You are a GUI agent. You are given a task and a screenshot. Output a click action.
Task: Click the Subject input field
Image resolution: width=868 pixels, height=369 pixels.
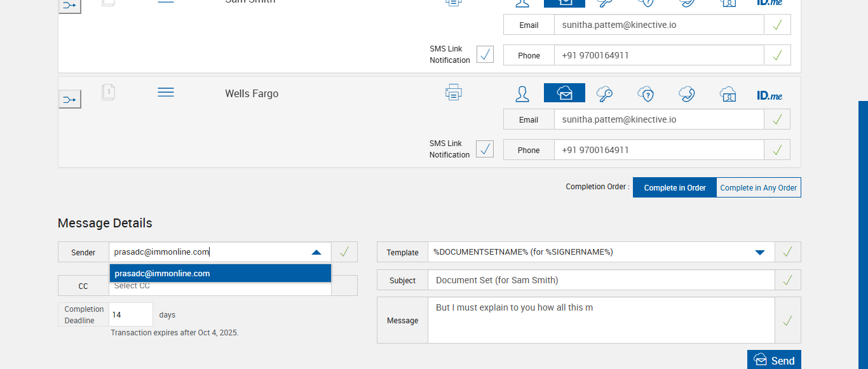click(x=601, y=280)
